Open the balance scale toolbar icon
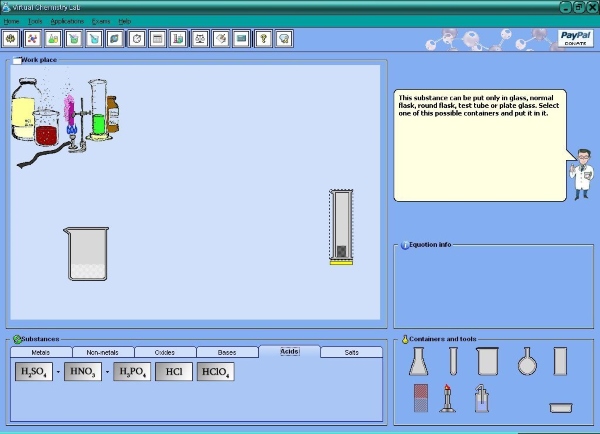The width and height of the screenshot is (600, 434). [x=199, y=38]
